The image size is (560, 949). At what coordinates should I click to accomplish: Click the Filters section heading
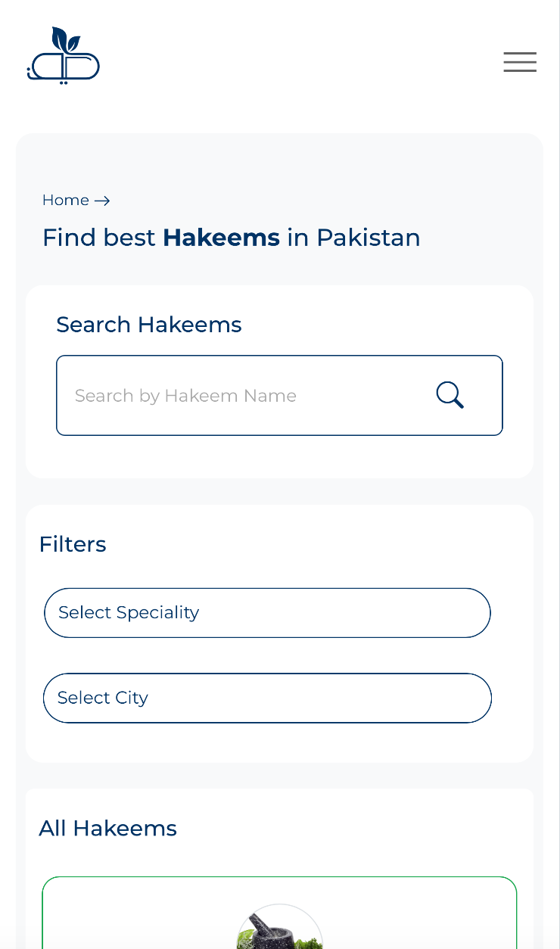click(73, 544)
